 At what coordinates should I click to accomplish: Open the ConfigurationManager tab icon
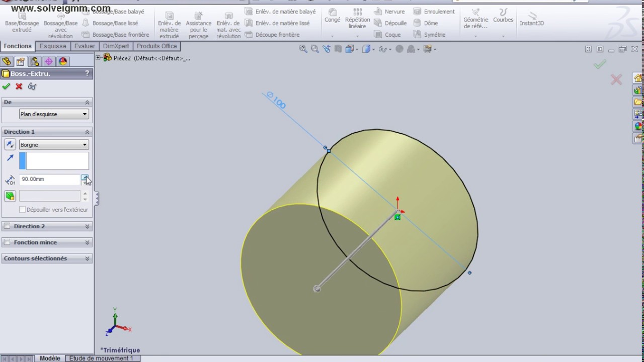point(35,61)
